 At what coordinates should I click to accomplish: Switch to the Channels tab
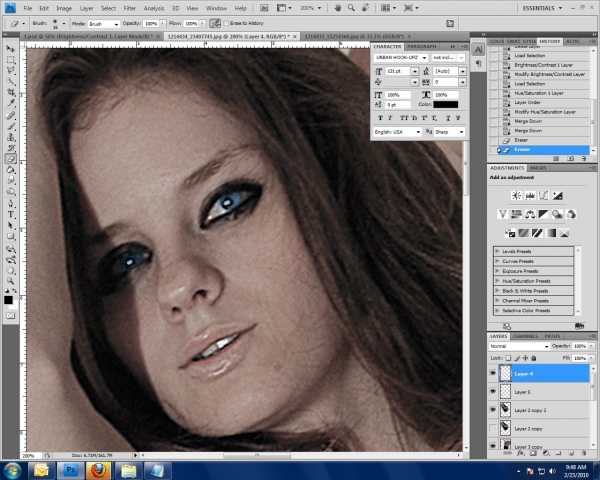[525, 336]
